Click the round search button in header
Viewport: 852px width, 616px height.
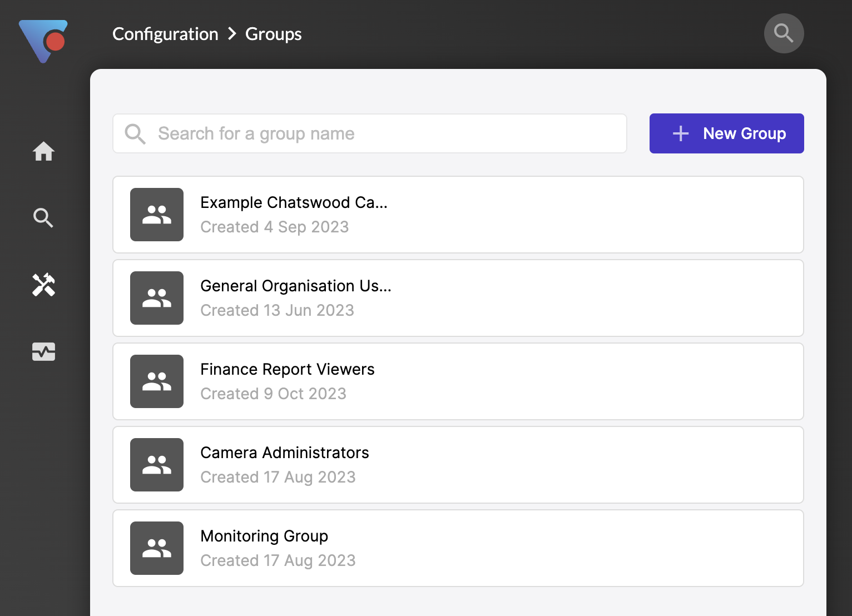(x=784, y=33)
